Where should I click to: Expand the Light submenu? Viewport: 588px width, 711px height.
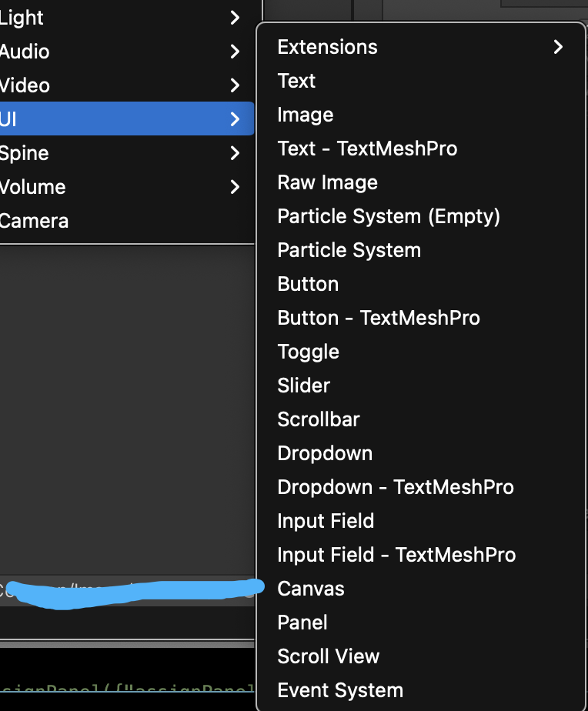pos(23,18)
